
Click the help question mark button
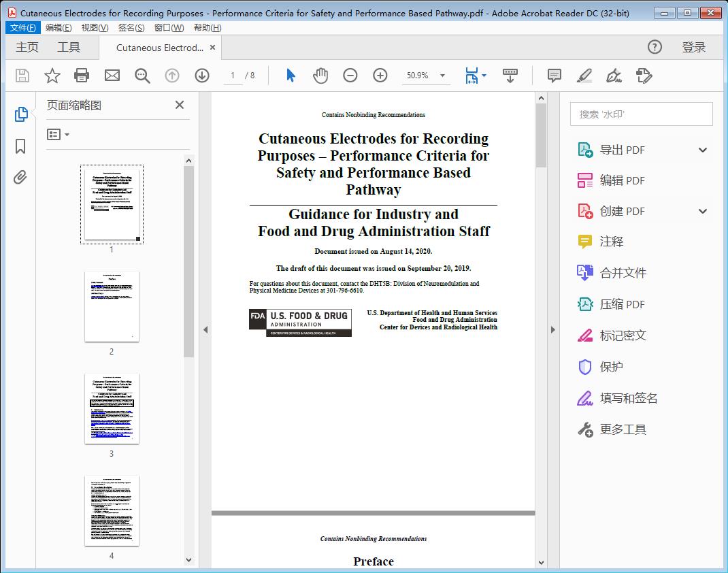coord(654,47)
